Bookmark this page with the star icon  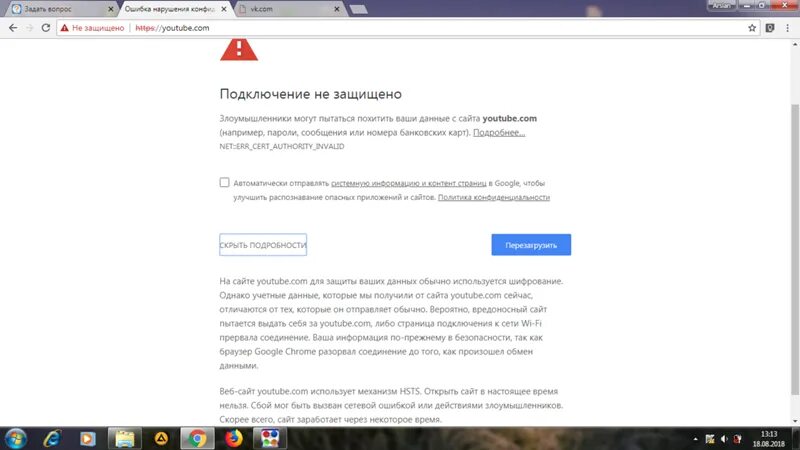click(752, 28)
